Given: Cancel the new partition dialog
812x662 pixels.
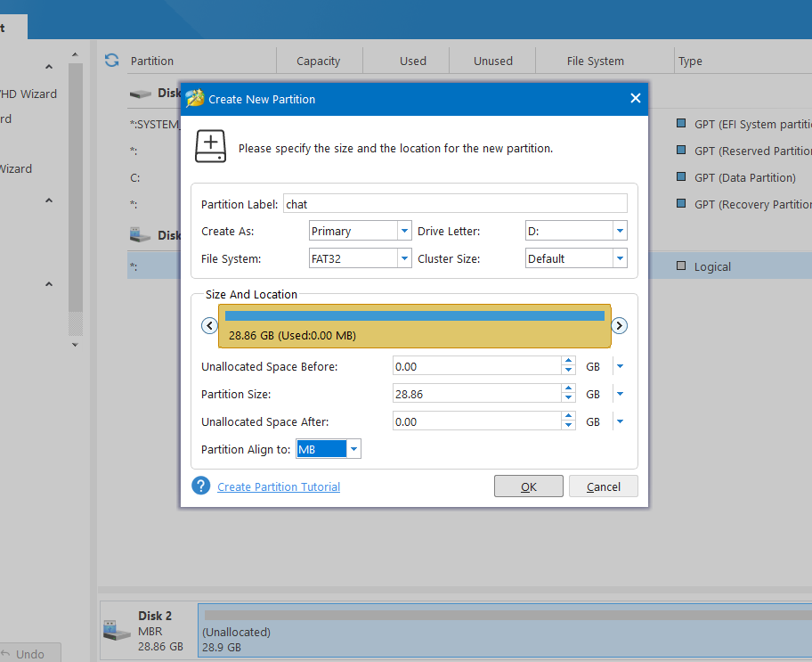Looking at the screenshot, I should click(x=603, y=486).
